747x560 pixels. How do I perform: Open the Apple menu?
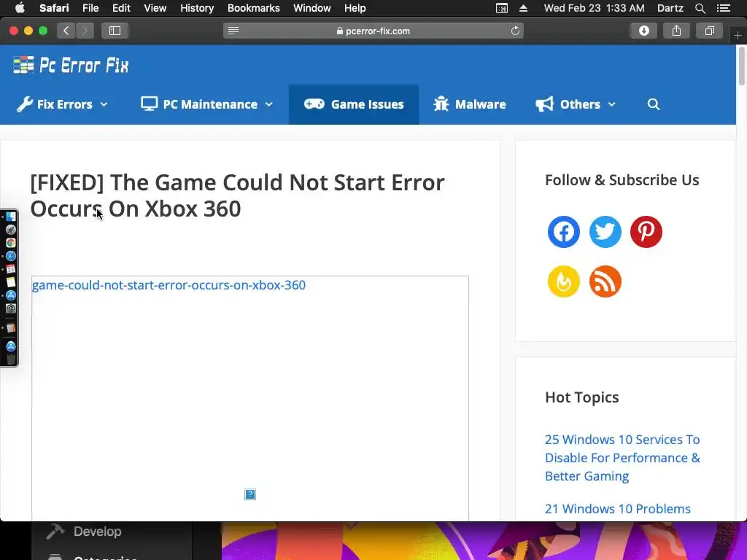click(20, 7)
